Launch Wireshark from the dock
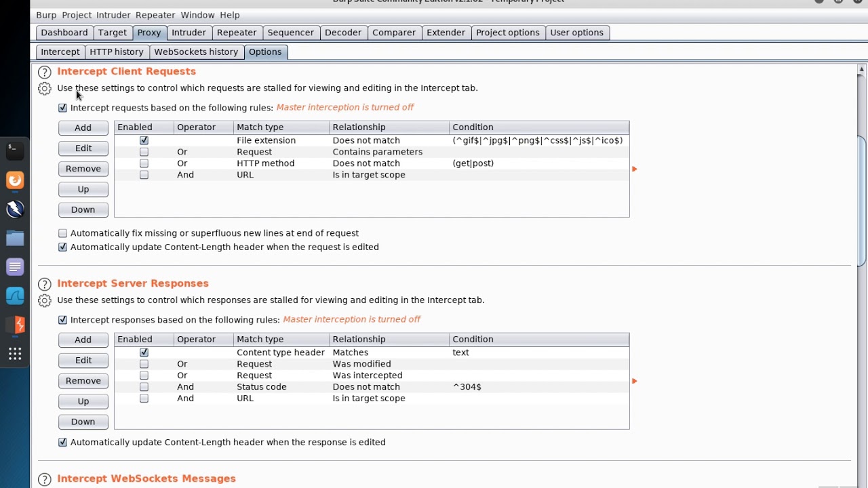 click(x=15, y=296)
